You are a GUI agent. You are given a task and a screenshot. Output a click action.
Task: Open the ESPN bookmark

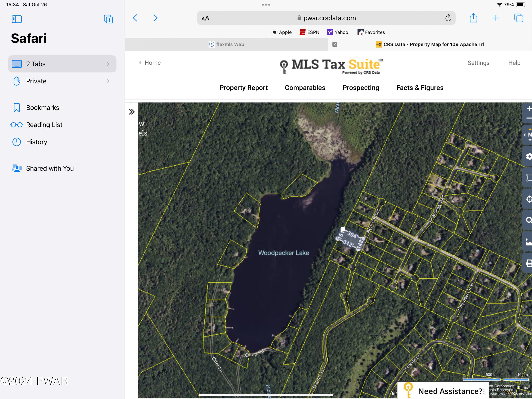click(309, 32)
